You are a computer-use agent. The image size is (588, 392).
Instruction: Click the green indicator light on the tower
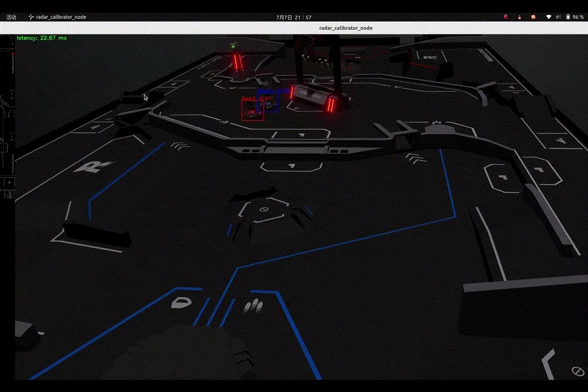233,45
